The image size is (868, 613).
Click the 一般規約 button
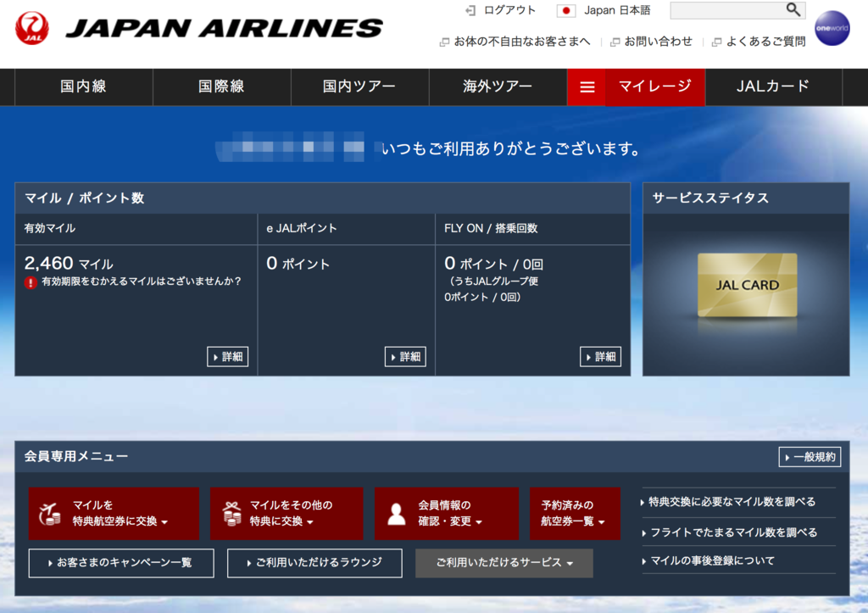click(x=810, y=457)
